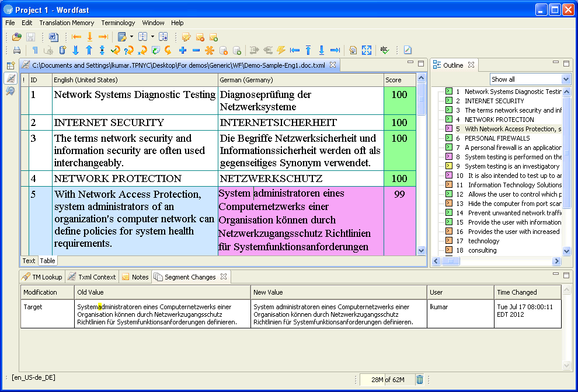578x392 pixels.
Task: Open the Edit menu
Action: (27, 23)
